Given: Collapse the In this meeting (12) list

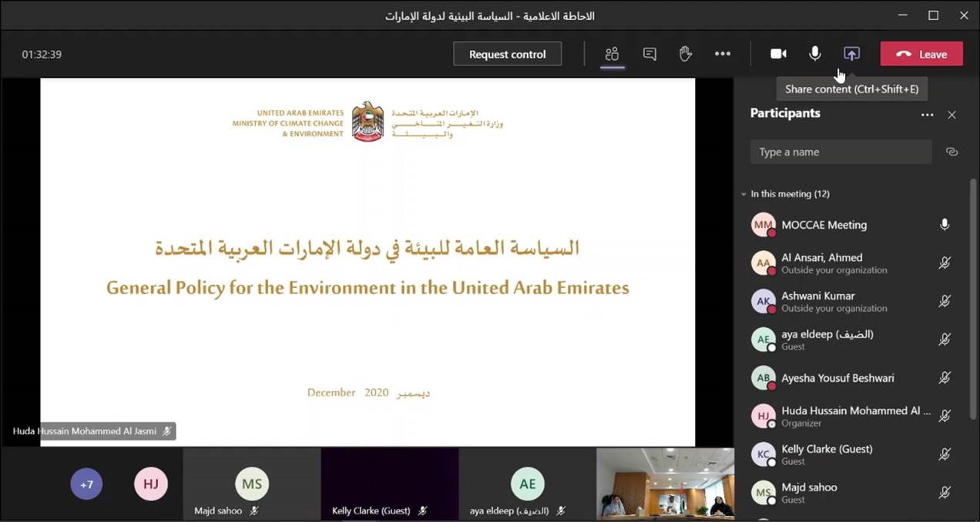Looking at the screenshot, I should click(743, 195).
